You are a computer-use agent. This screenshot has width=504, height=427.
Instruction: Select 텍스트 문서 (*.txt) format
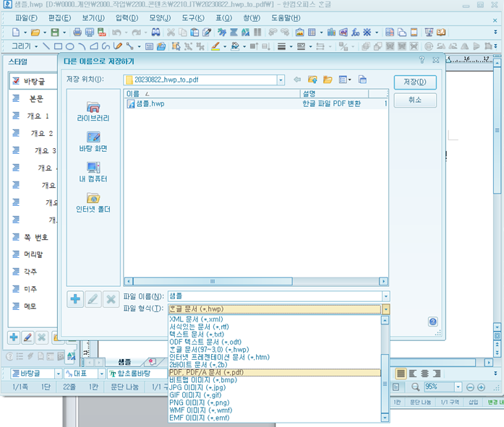(275, 335)
